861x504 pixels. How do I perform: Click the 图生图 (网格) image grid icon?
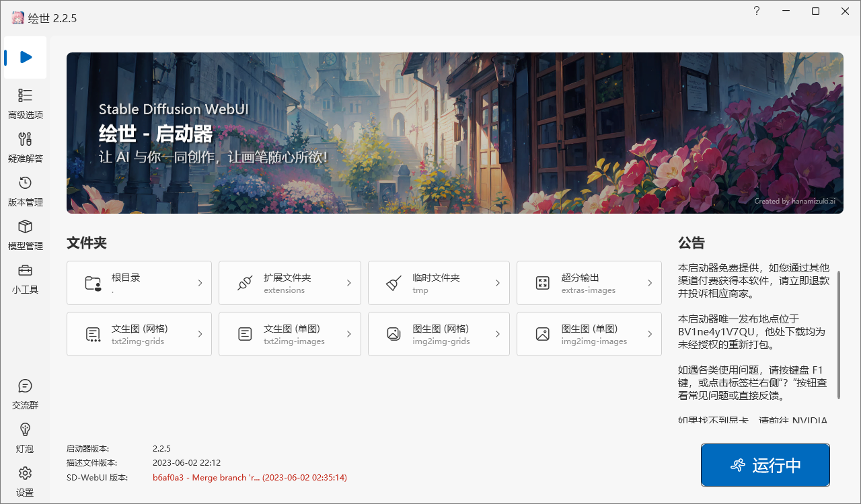coord(394,334)
